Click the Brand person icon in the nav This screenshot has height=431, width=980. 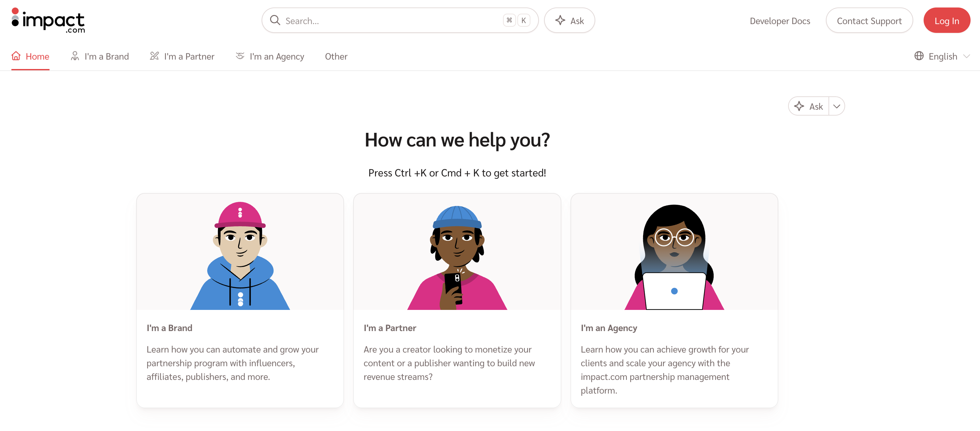[75, 56]
